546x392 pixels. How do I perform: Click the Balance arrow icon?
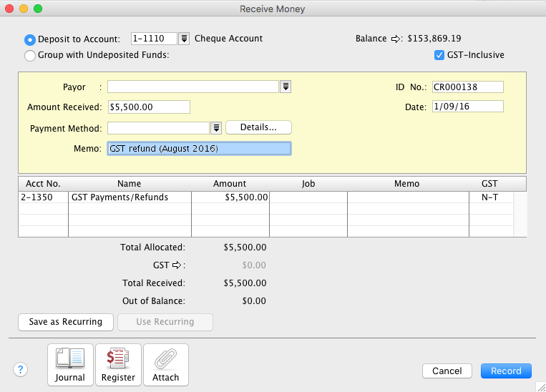click(395, 39)
